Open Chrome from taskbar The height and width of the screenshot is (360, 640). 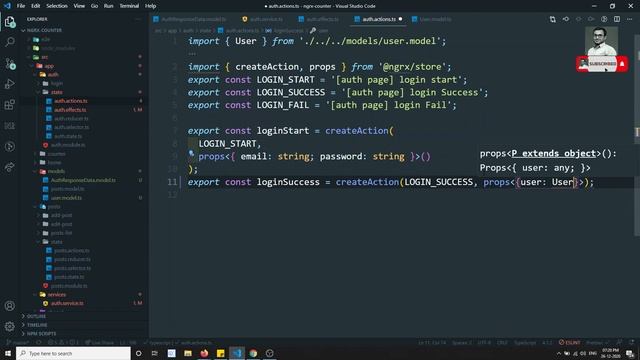(x=253, y=353)
